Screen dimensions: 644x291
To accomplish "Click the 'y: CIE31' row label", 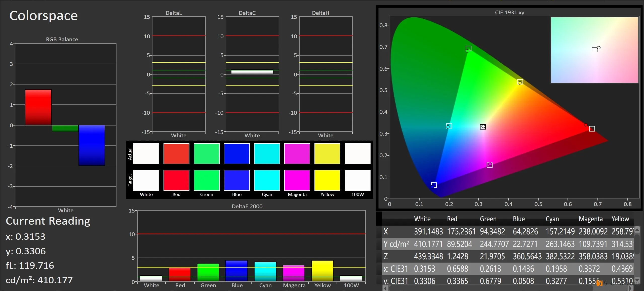I will point(396,281).
